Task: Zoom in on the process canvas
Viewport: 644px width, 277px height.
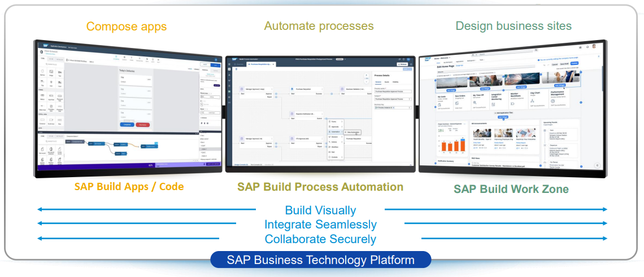Action: [x=367, y=75]
